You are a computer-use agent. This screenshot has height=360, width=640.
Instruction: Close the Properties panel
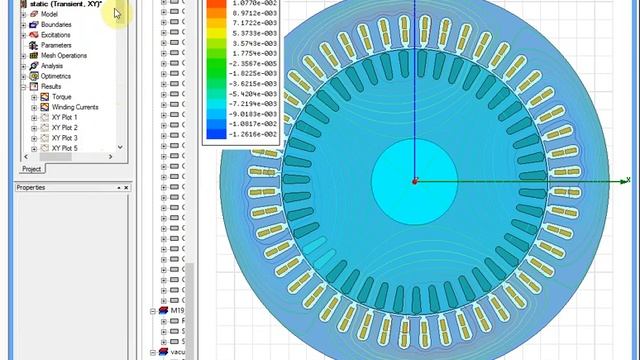(x=126, y=188)
